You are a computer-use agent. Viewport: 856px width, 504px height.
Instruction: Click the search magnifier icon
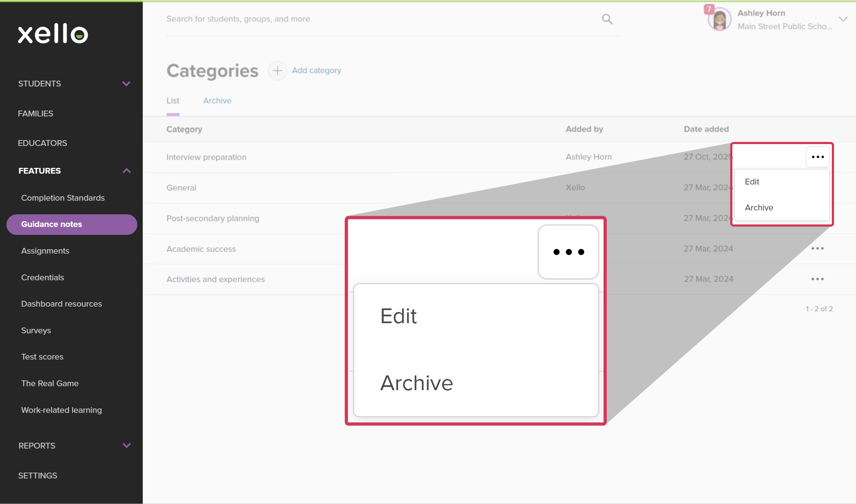click(x=607, y=19)
